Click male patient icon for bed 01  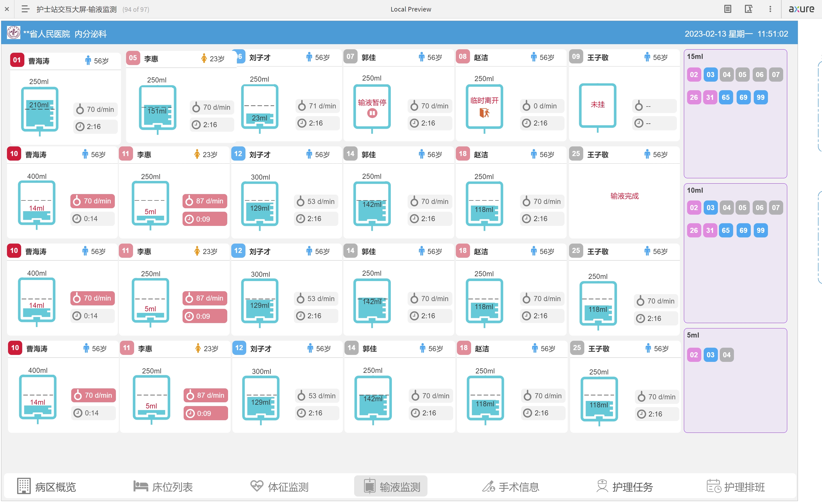pos(88,60)
